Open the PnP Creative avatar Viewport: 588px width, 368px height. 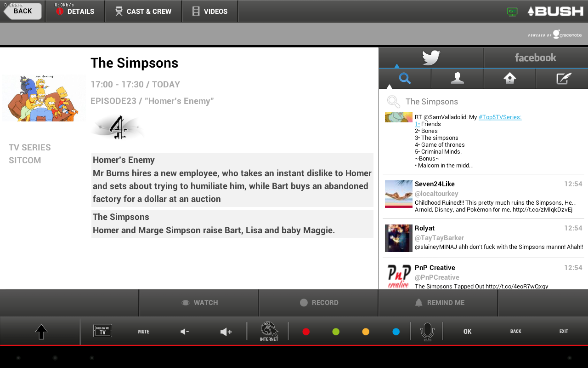click(x=399, y=276)
